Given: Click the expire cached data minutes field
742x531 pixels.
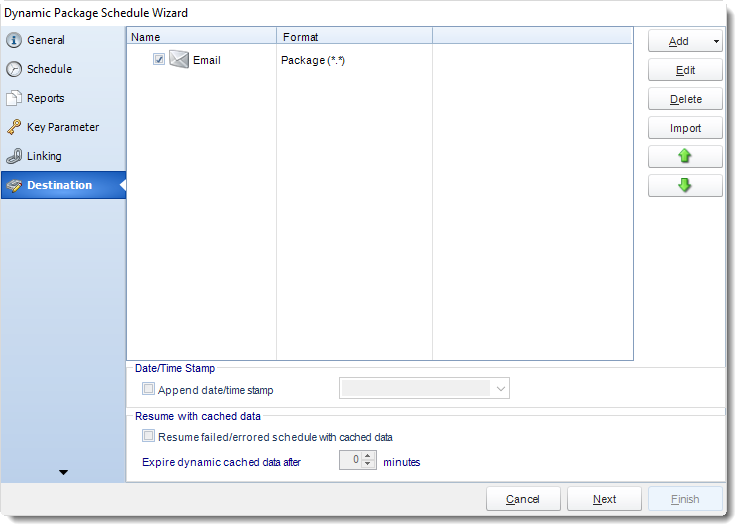Looking at the screenshot, I should tap(351, 460).
